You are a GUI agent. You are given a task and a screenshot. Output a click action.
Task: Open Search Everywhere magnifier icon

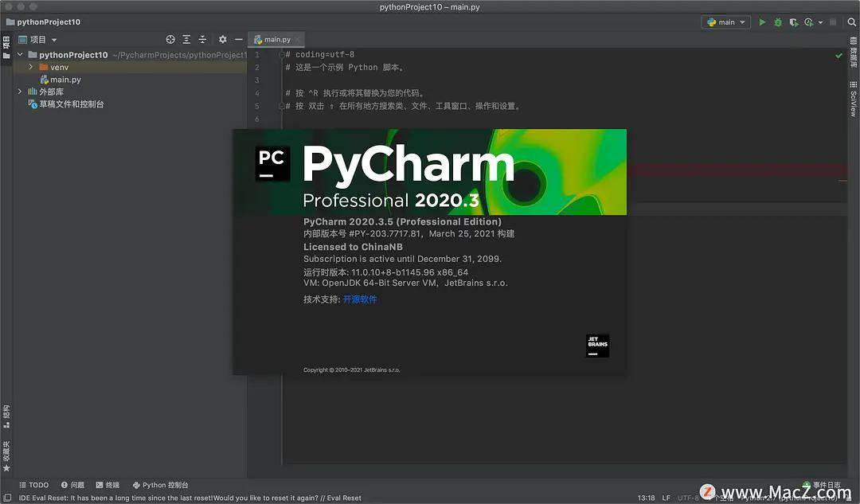click(850, 22)
